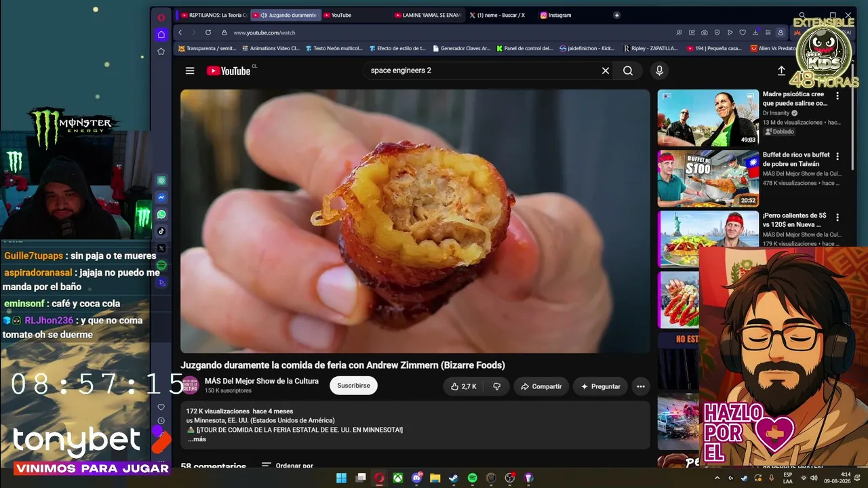Clear the search box text with X
Screen dimensions: 868x488
tap(606, 70)
